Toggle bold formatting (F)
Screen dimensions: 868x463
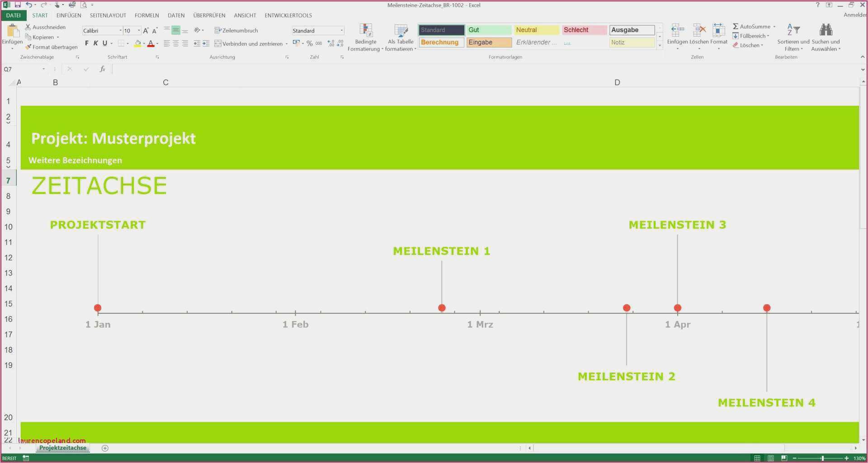[x=87, y=43]
